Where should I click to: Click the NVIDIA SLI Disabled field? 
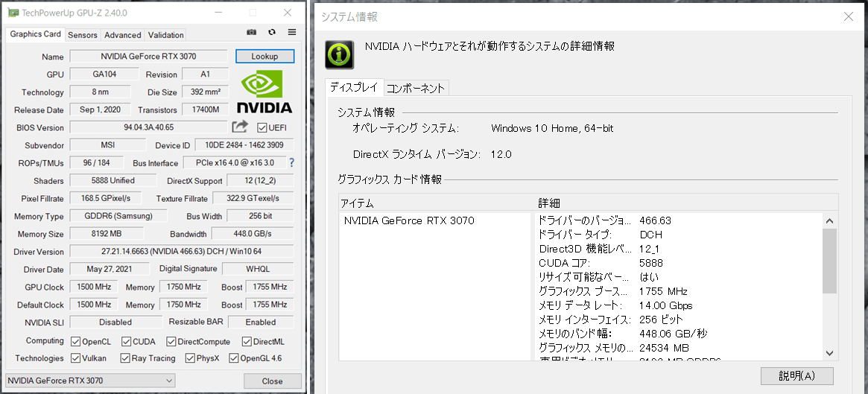[x=115, y=322]
